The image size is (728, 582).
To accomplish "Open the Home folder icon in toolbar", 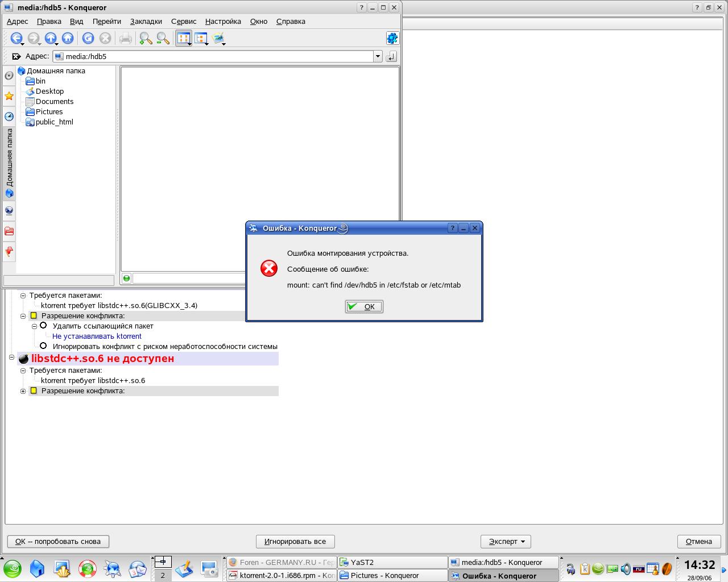I will coord(68,38).
